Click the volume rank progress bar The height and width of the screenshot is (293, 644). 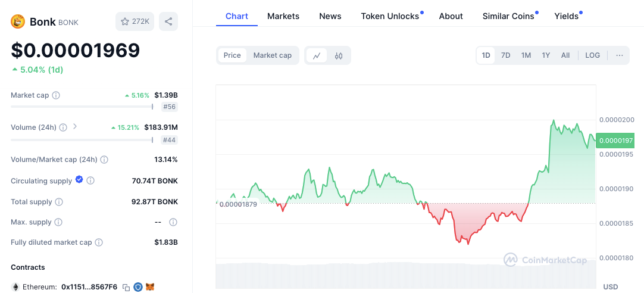coord(82,140)
